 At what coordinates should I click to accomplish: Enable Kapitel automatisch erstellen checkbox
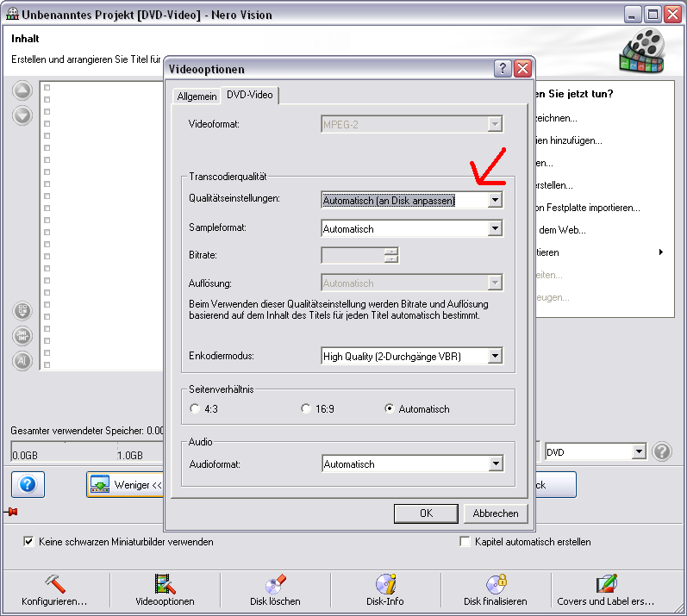tap(466, 542)
